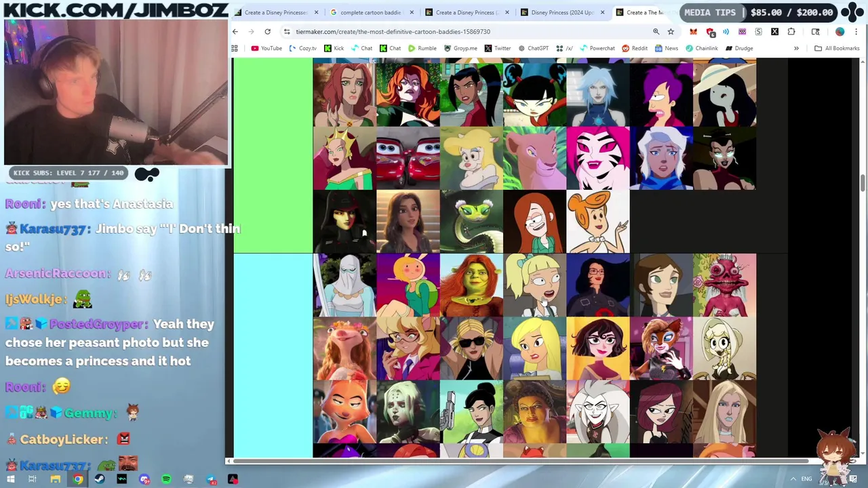Screen dimensions: 868x488
Task: Open File Explorer from taskbar
Action: 56,479
